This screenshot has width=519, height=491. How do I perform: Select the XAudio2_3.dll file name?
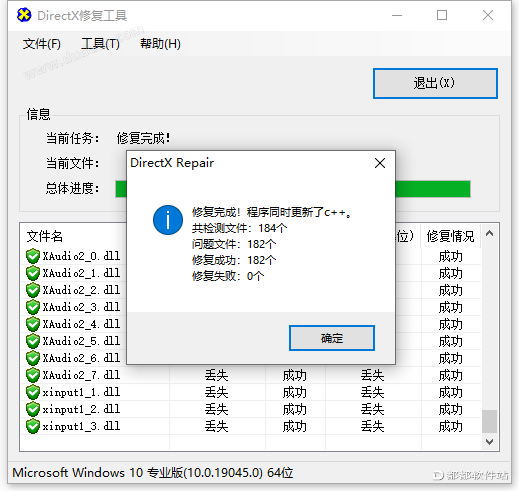tap(81, 307)
